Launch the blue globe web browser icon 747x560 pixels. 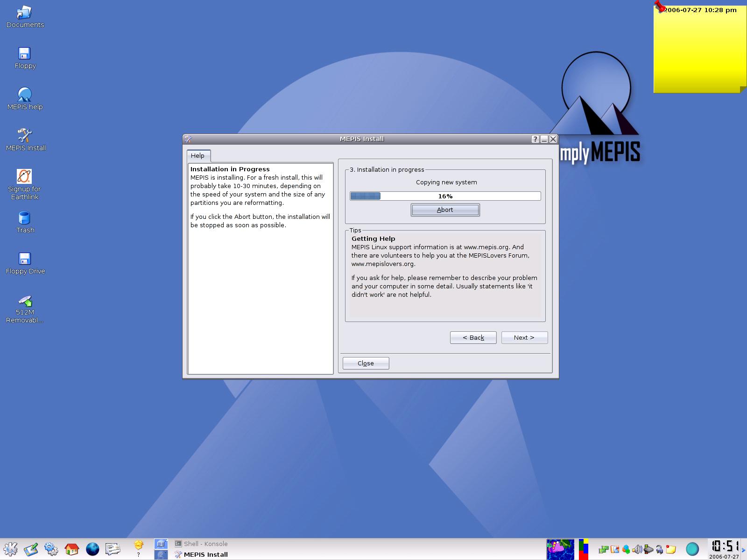pyautogui.click(x=92, y=549)
